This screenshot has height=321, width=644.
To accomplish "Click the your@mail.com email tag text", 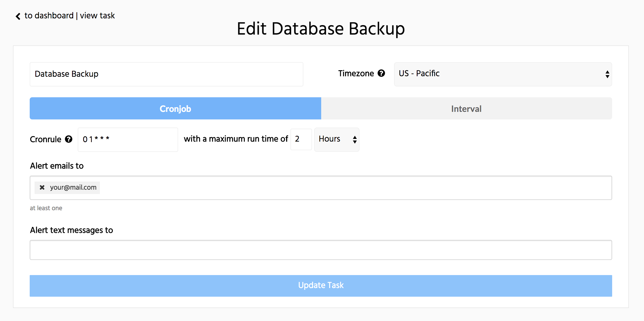I will point(73,188).
